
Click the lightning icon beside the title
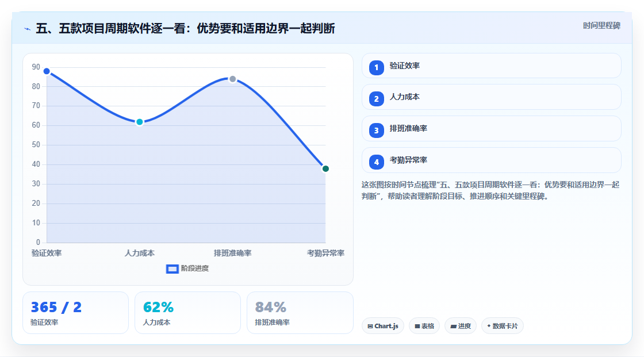point(28,29)
